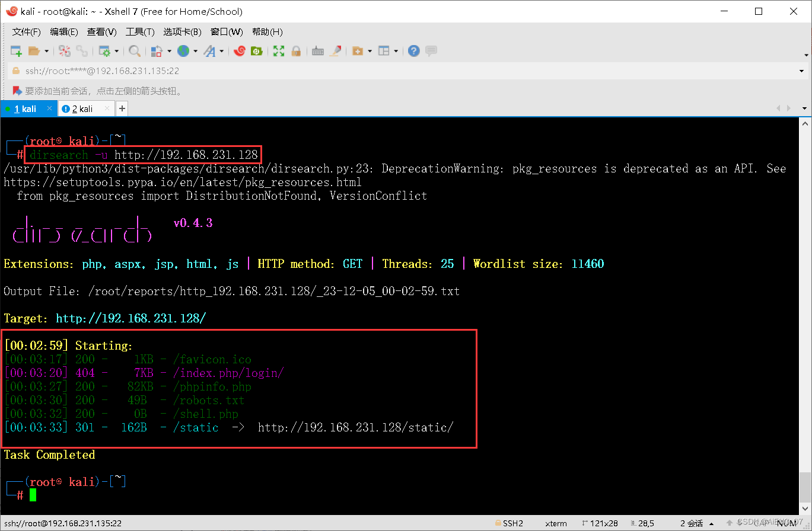Close the 1 kali tab

pyautogui.click(x=50, y=108)
